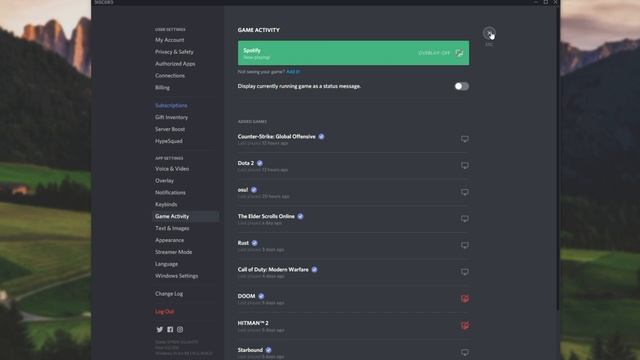Toggle overlay icon for Rust
The width and height of the screenshot is (640, 360).
pyautogui.click(x=464, y=246)
